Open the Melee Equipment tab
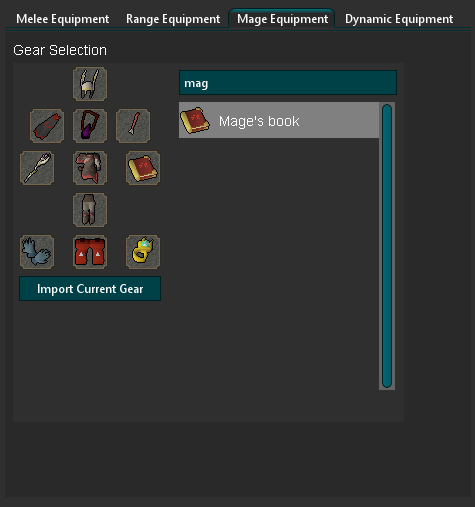Screen dimensions: 475x507 pyautogui.click(x=63, y=19)
